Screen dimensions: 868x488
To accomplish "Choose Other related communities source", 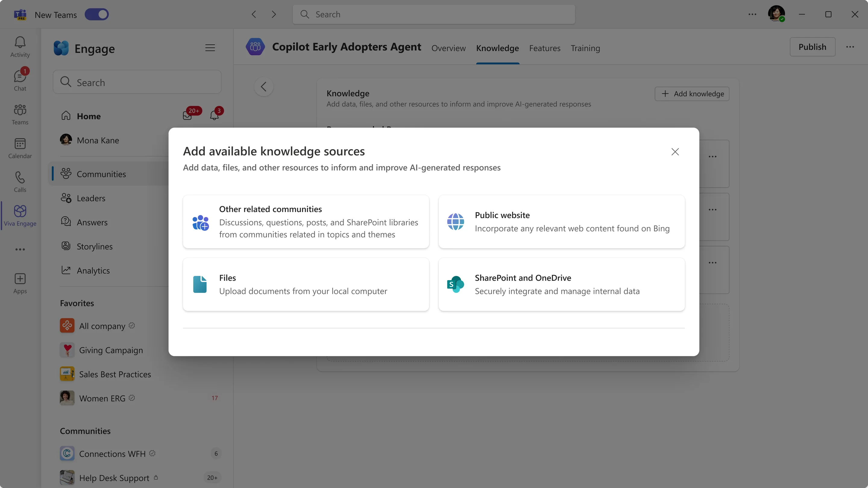I will pos(306,222).
